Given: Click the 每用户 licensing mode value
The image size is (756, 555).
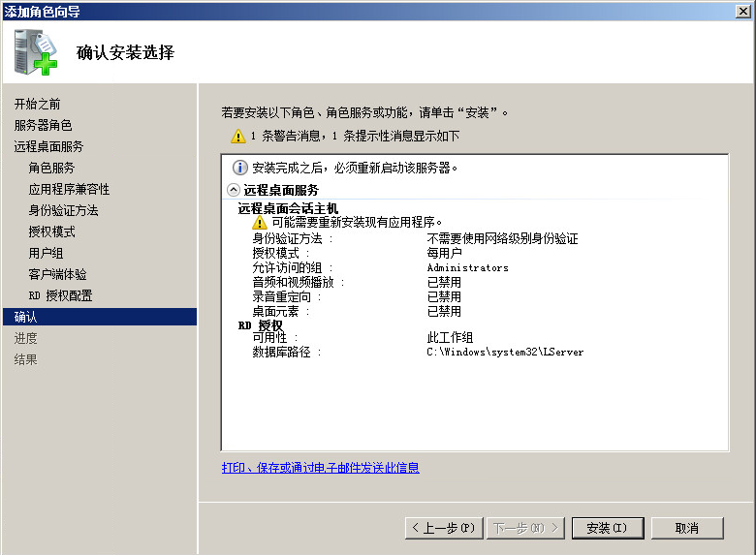Looking at the screenshot, I should coord(445,253).
